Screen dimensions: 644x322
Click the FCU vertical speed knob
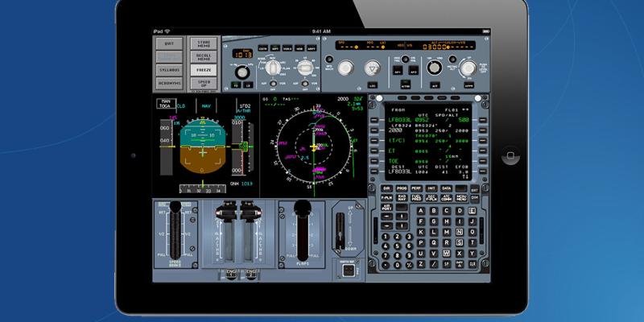[469, 68]
